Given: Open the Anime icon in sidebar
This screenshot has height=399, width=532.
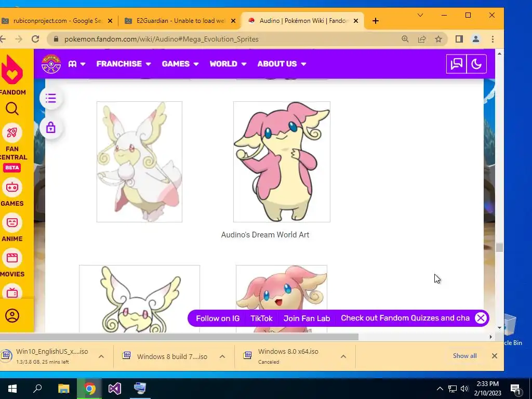Looking at the screenshot, I should click(x=12, y=222).
